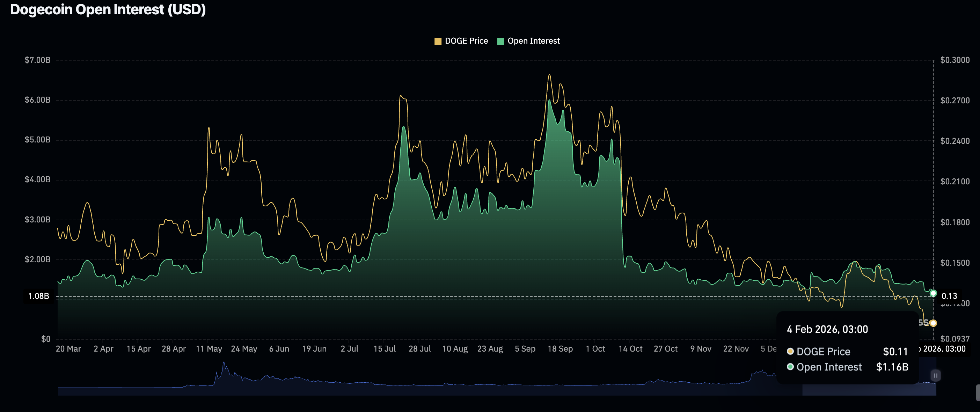Click the $7.00B left axis label

(37, 60)
